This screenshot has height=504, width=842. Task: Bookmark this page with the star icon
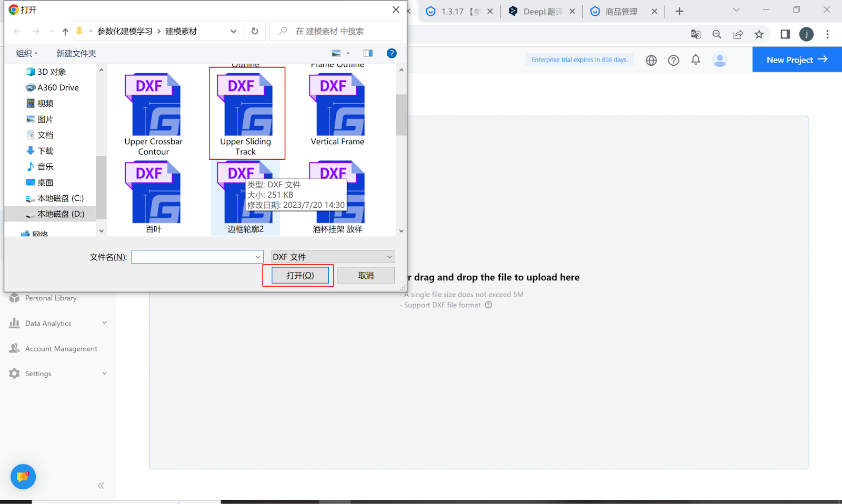click(x=759, y=34)
